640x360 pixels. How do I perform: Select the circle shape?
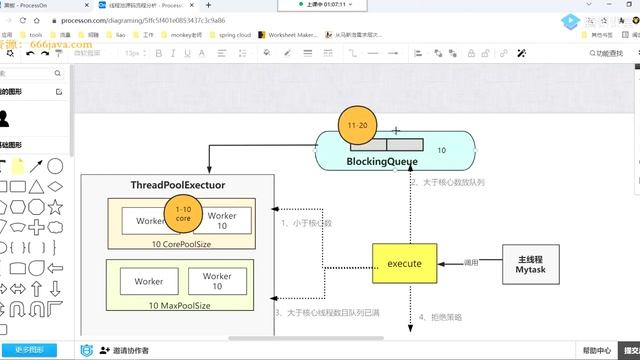coord(55,166)
